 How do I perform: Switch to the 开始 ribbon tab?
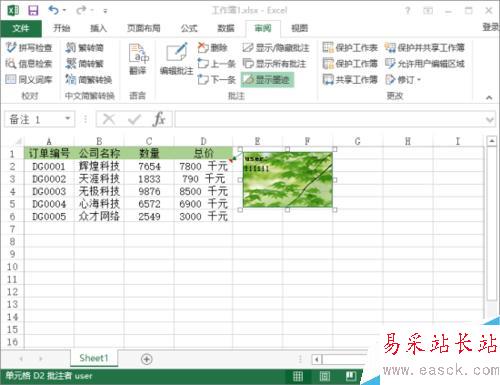62,28
